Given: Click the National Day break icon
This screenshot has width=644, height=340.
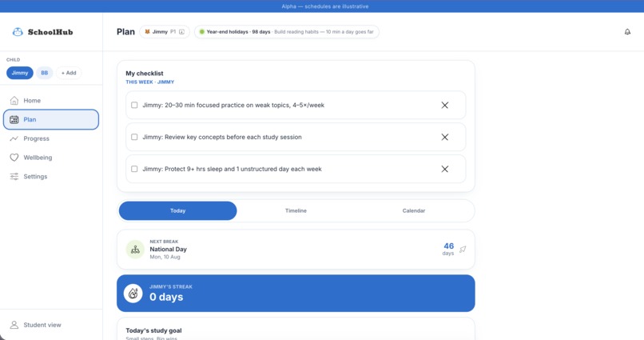Looking at the screenshot, I should click(135, 250).
